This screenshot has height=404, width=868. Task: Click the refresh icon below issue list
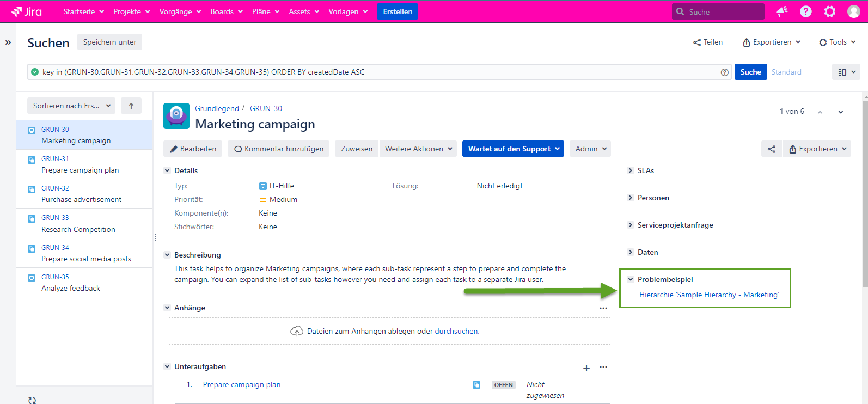32,400
